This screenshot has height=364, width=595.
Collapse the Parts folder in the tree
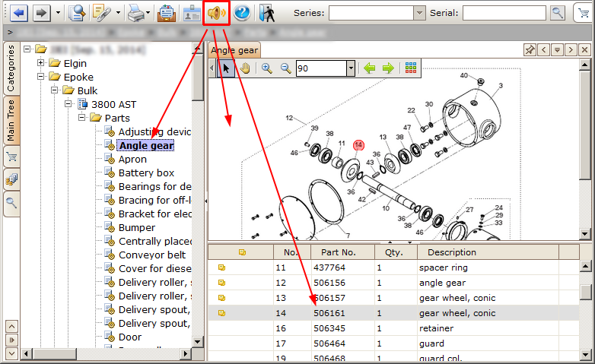(82, 118)
